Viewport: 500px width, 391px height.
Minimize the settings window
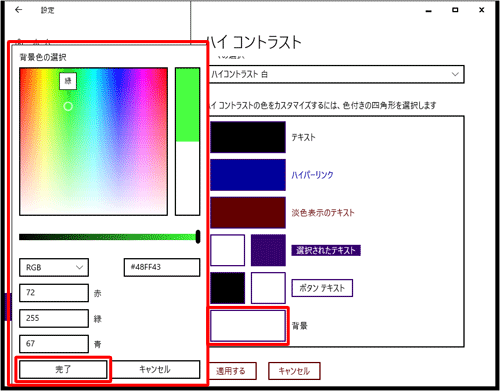pos(429,10)
